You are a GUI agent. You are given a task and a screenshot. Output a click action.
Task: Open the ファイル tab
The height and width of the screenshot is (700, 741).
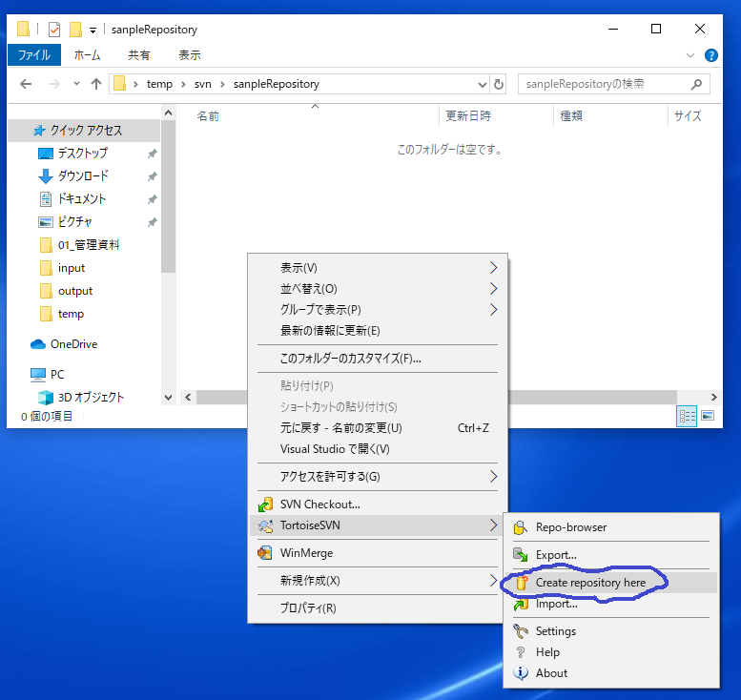[x=34, y=55]
